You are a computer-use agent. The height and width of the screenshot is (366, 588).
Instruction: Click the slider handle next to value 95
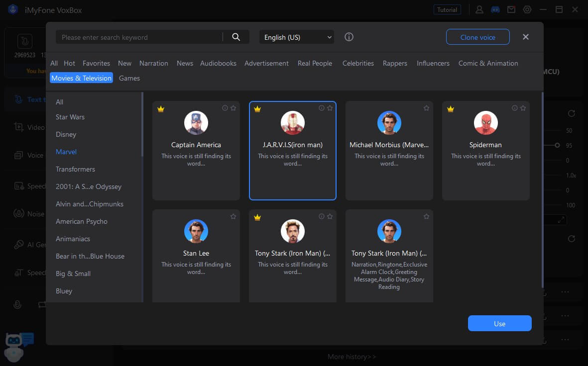coord(557,145)
